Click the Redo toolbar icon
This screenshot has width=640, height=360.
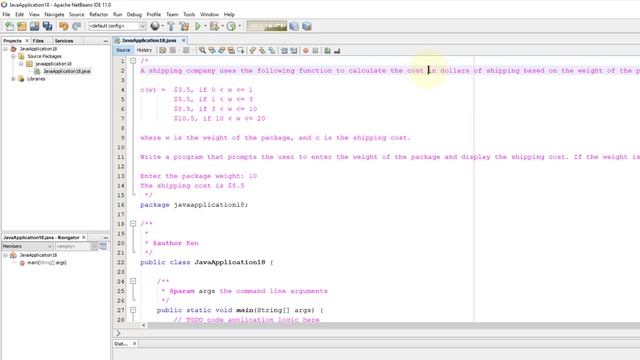pos(76,26)
